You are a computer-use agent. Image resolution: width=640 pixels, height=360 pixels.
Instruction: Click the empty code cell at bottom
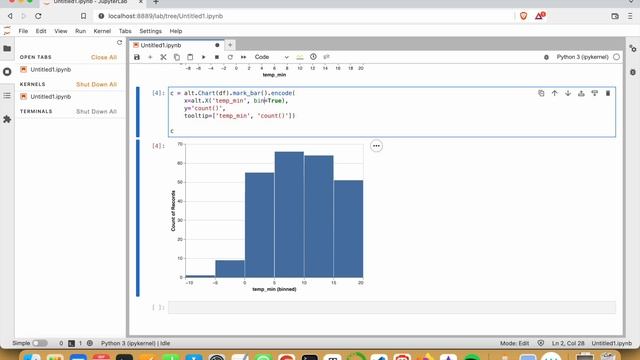click(x=392, y=307)
